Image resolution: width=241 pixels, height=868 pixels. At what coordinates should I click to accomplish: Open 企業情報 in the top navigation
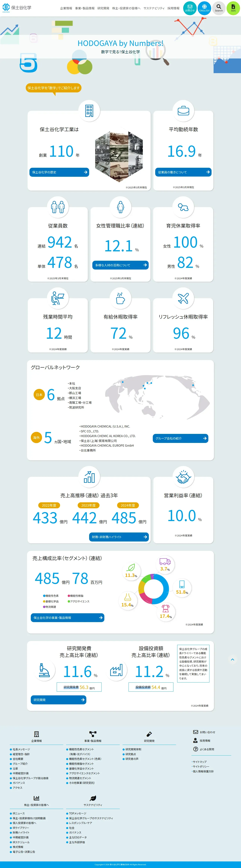click(66, 8)
